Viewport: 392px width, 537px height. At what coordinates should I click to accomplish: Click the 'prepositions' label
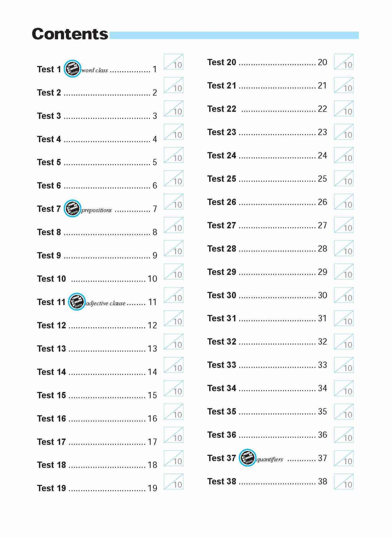click(x=96, y=210)
